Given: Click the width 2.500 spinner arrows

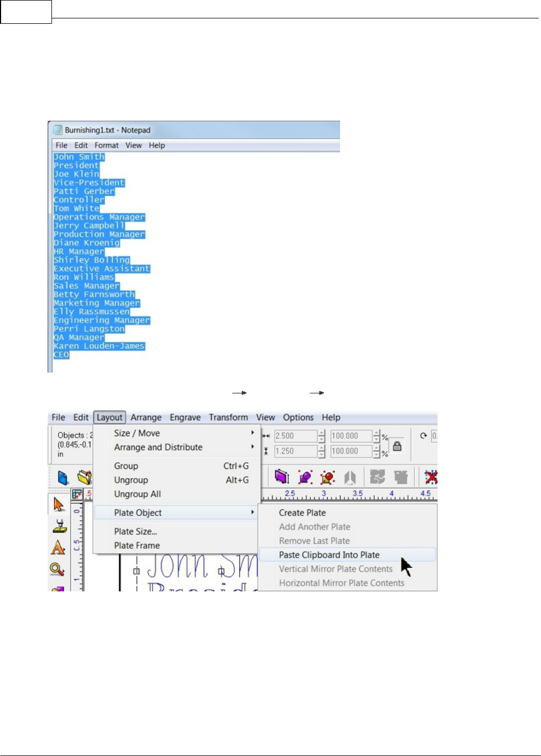Looking at the screenshot, I should pyautogui.click(x=322, y=436).
